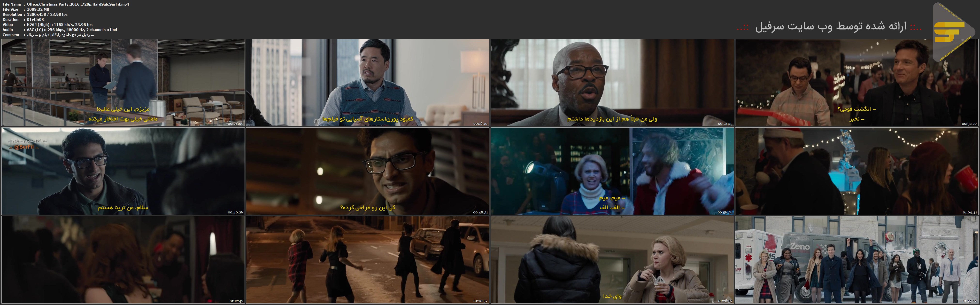Screen dimensions: 980x305
Task: Open the thumbnail of man in sweater vest
Action: tap(368, 82)
